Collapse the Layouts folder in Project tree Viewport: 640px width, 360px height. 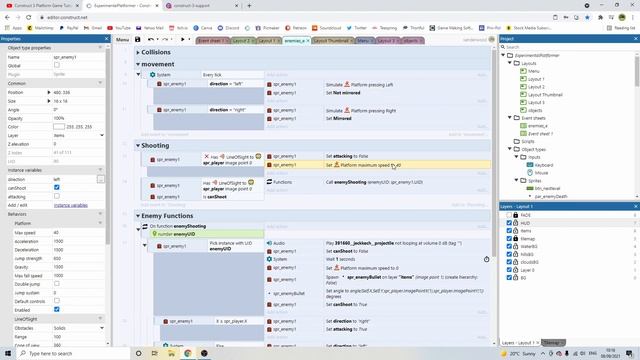click(510, 63)
